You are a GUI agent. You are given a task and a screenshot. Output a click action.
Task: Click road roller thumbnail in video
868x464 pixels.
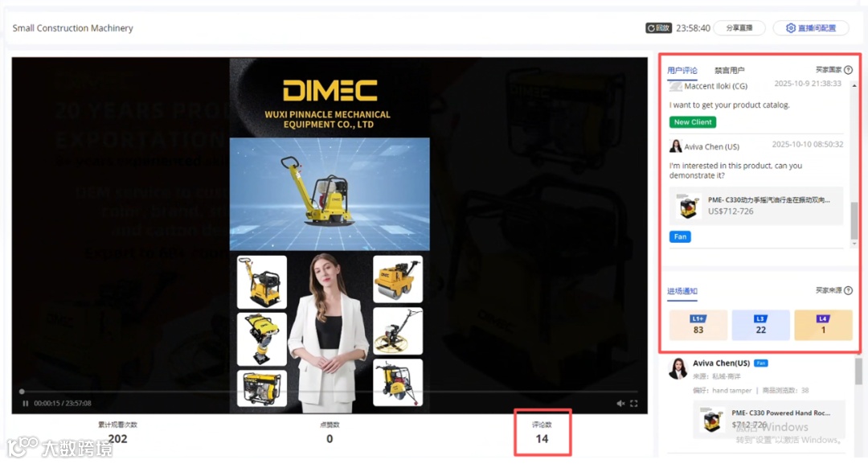pos(398,279)
